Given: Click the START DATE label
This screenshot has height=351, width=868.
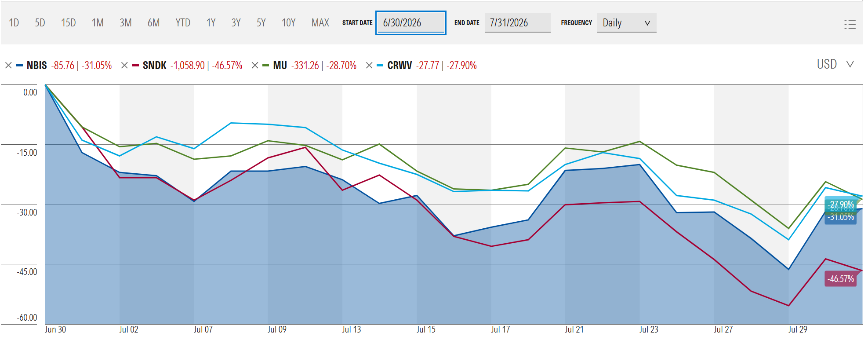Looking at the screenshot, I should pyautogui.click(x=357, y=23).
